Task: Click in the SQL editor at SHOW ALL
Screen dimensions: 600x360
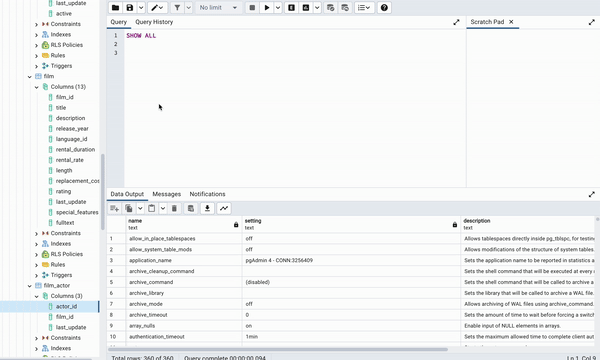Action: pyautogui.click(x=141, y=36)
